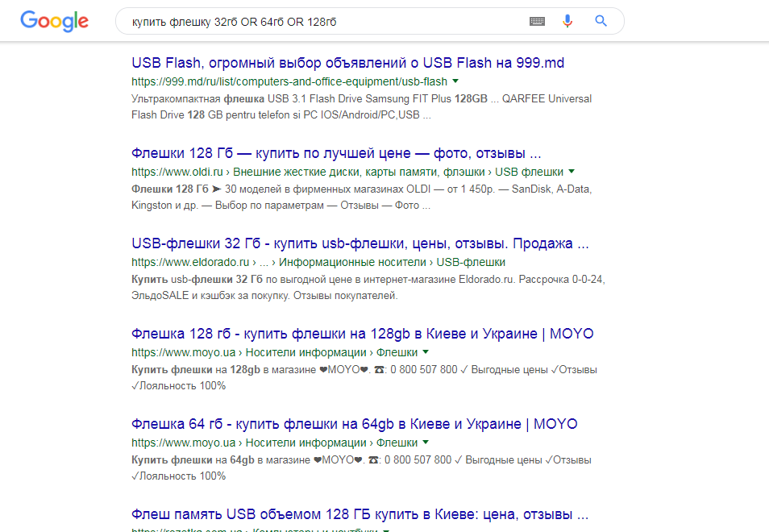Start voice search with microphone icon
The image size is (769, 532).
click(567, 21)
